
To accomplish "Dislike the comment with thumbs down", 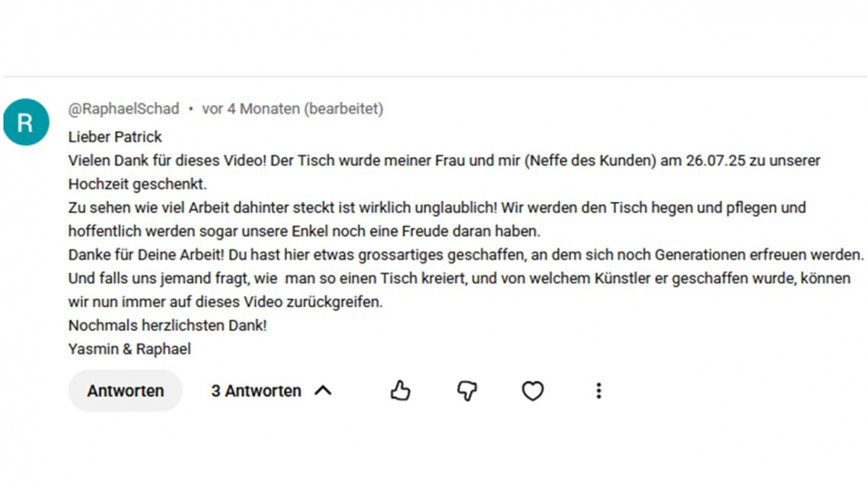I will tap(467, 391).
